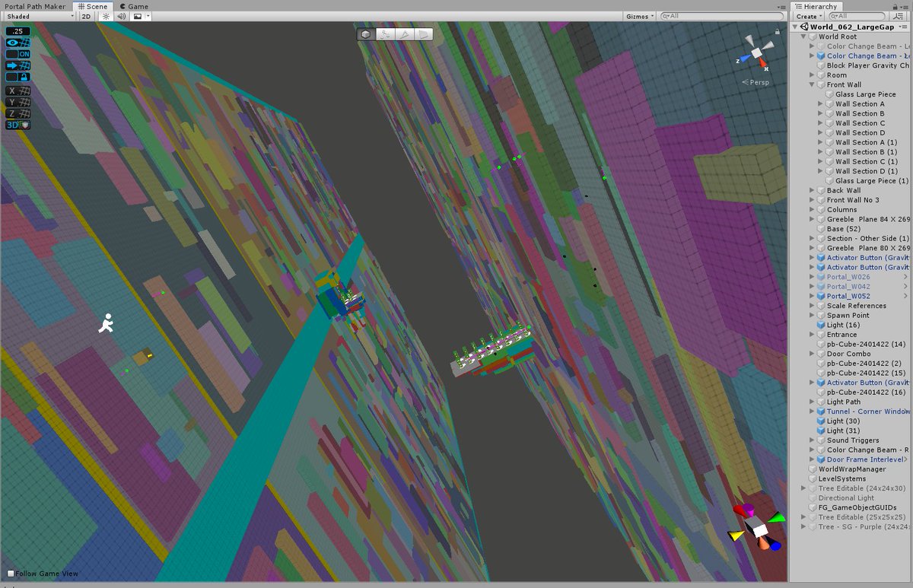Image resolution: width=913 pixels, height=588 pixels.
Task: Select ProBuilder object mode cube icon
Action: click(366, 34)
